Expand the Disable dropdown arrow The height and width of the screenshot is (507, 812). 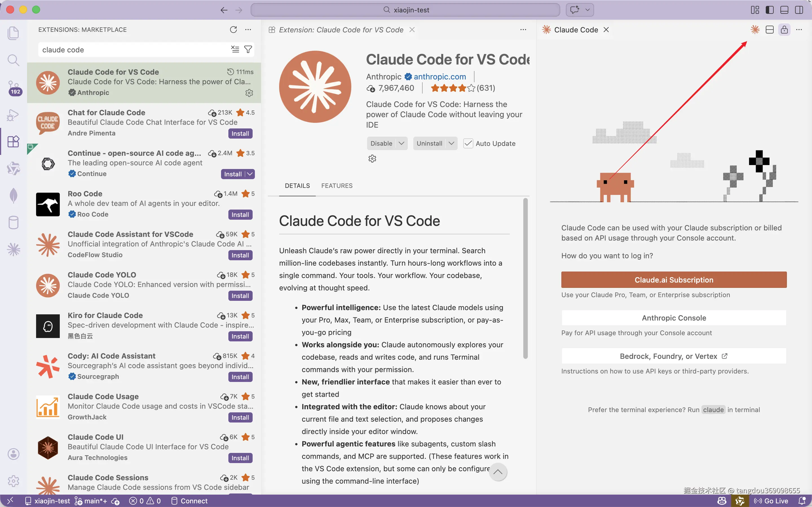[401, 144]
